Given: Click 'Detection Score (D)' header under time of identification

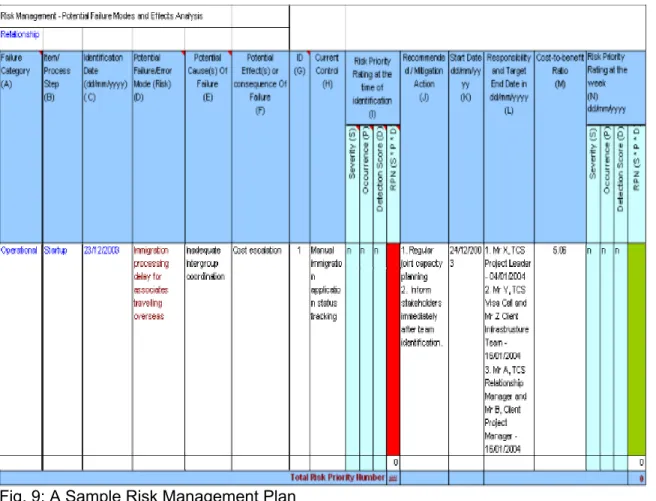Looking at the screenshot, I should (x=379, y=184).
